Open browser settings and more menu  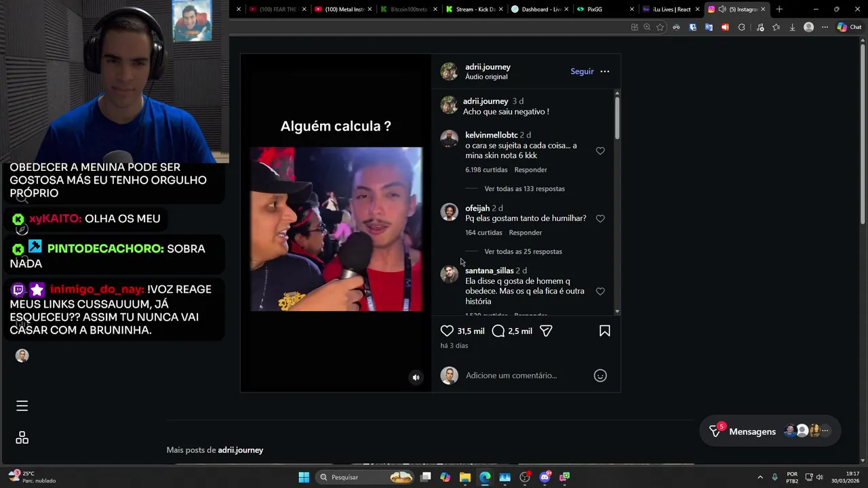pos(825,27)
